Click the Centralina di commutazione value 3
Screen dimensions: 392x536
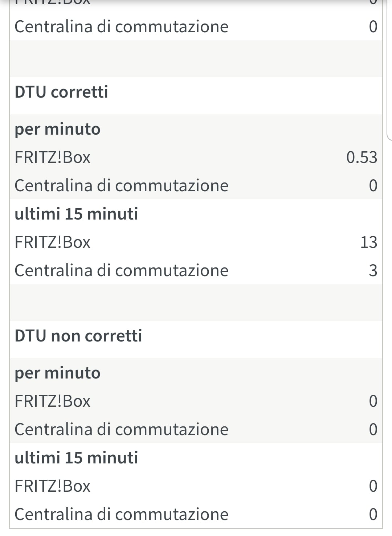point(373,271)
